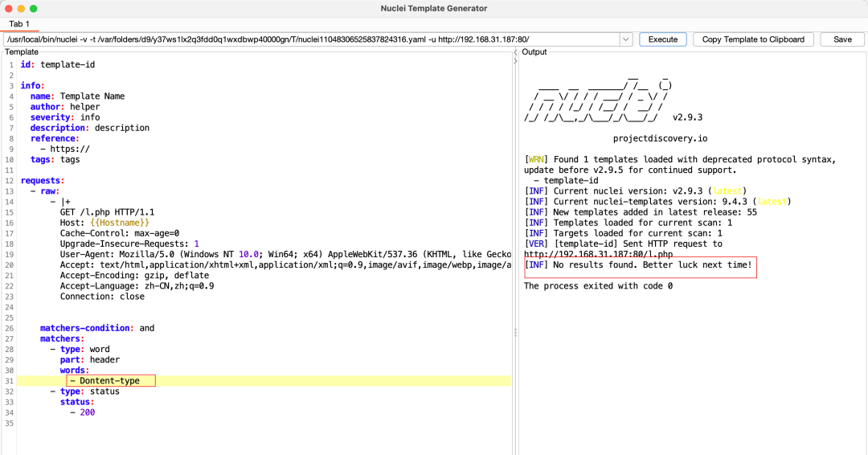This screenshot has height=455, width=868.
Task: Click the 'description: description' line
Action: click(x=90, y=128)
